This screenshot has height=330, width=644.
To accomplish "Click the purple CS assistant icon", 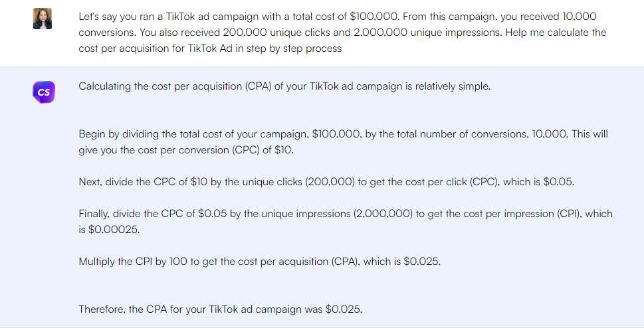I will pos(44,92).
